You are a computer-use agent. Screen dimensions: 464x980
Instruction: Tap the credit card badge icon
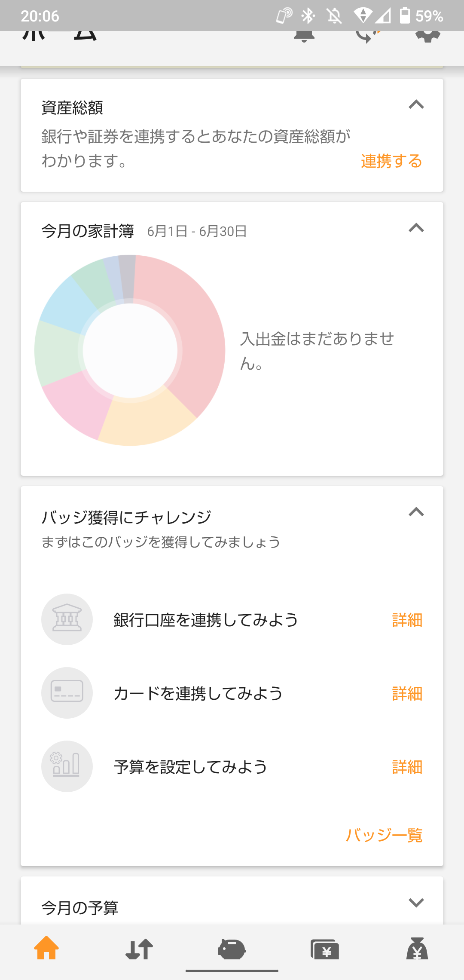[x=67, y=693]
